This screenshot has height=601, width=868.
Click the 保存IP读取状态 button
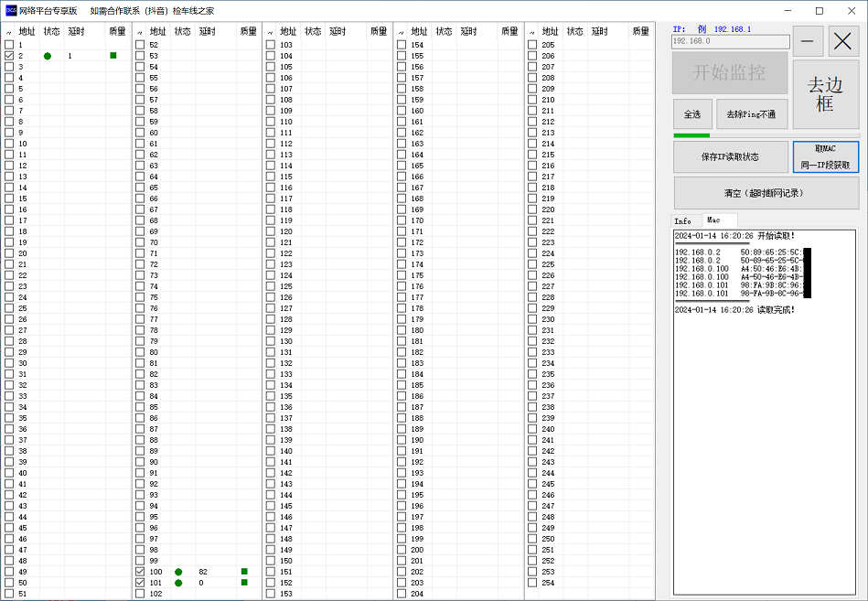pos(730,157)
